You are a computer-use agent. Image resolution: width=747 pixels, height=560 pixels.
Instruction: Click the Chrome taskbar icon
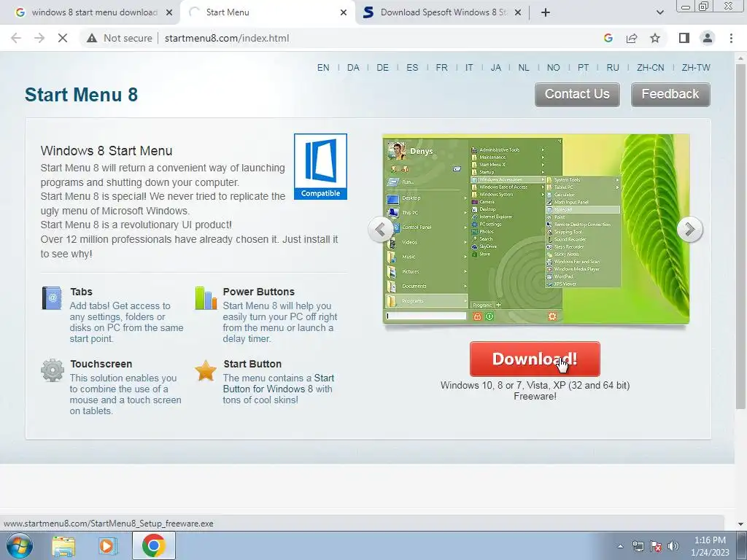tap(153, 545)
